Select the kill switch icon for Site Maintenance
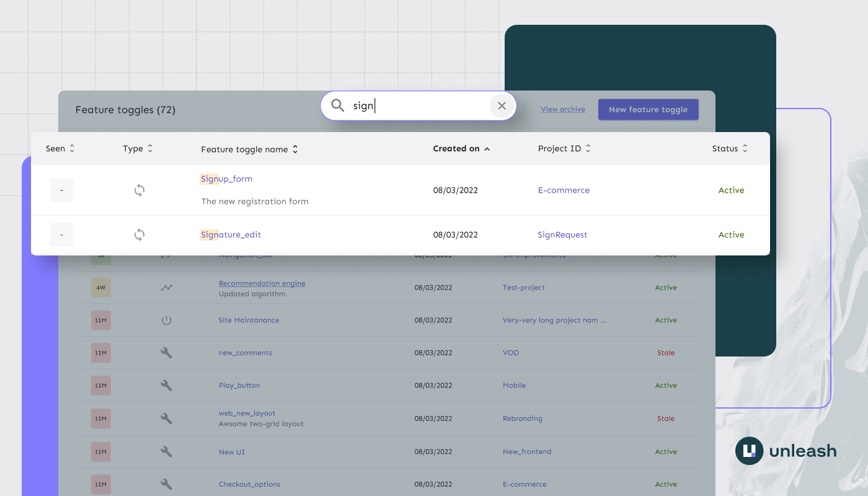The height and width of the screenshot is (496, 868). (x=166, y=320)
